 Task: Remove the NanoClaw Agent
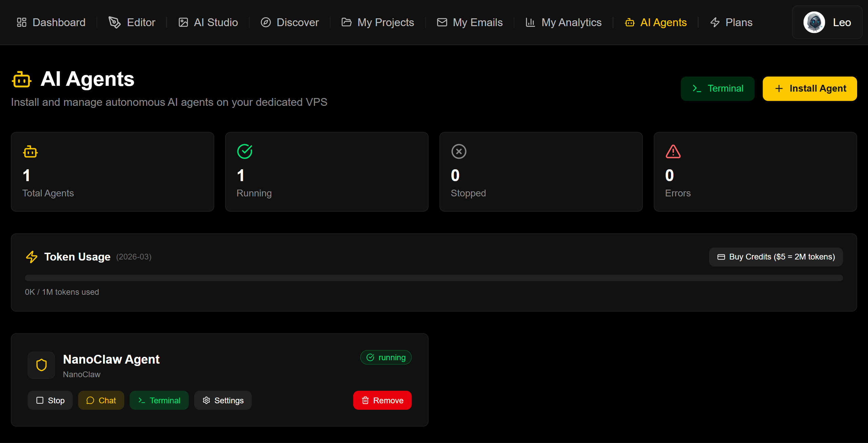[382, 400]
